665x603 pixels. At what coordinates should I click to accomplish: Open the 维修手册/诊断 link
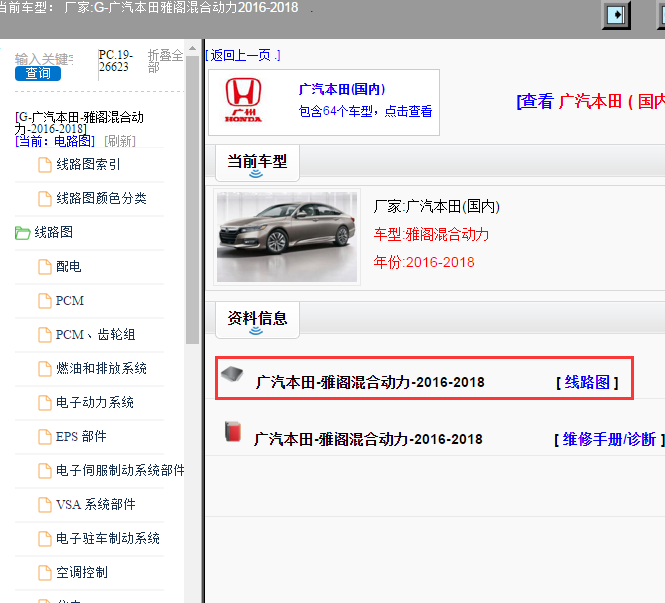pos(609,440)
